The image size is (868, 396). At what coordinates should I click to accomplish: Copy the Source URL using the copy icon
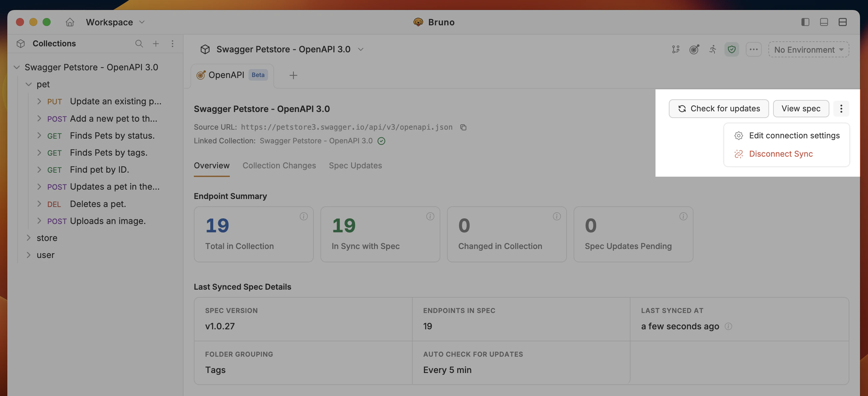463,128
